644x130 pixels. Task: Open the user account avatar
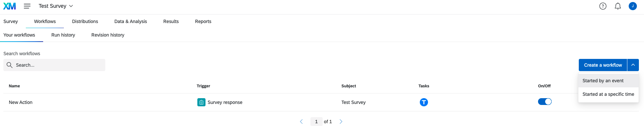[633, 6]
